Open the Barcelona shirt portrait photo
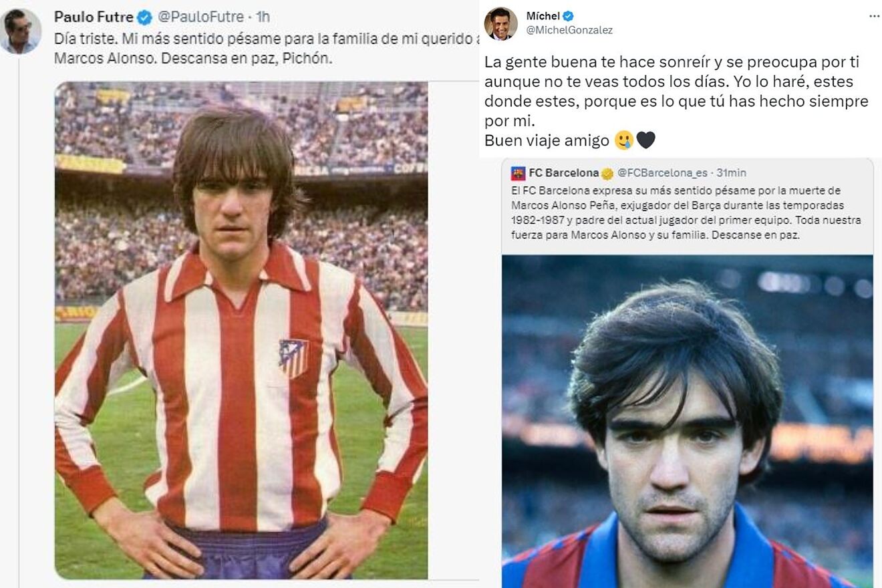882x588 pixels. tap(687, 421)
